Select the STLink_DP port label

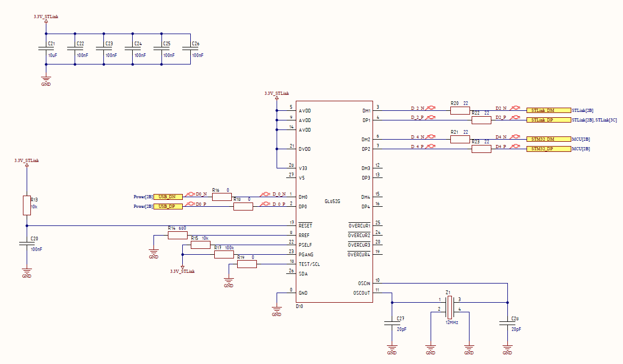[549, 120]
